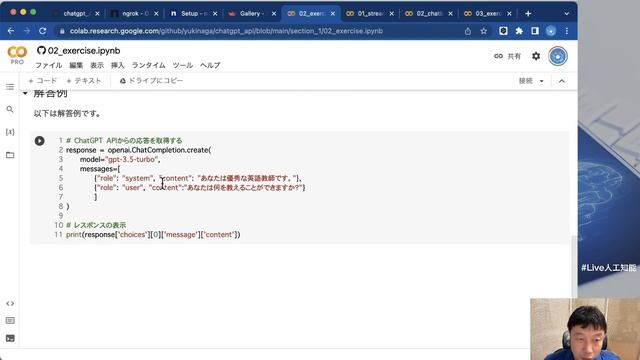Click the print(response...) code line
The height and width of the screenshot is (360, 640).
(153, 235)
